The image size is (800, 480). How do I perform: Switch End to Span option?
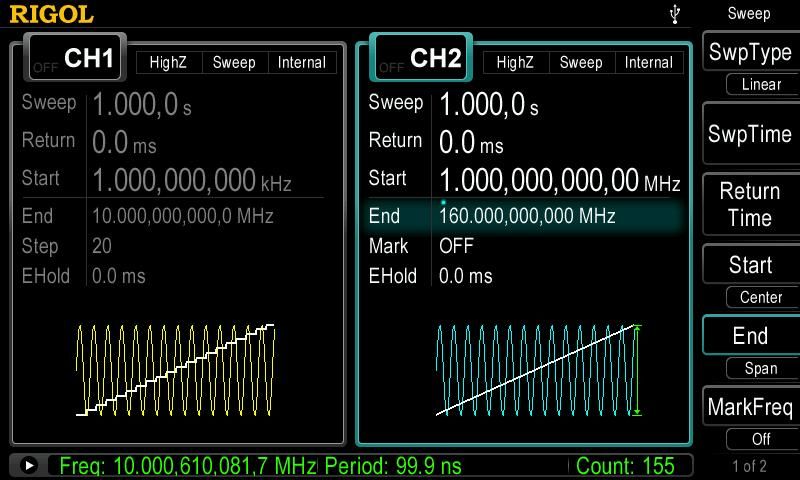click(x=761, y=368)
